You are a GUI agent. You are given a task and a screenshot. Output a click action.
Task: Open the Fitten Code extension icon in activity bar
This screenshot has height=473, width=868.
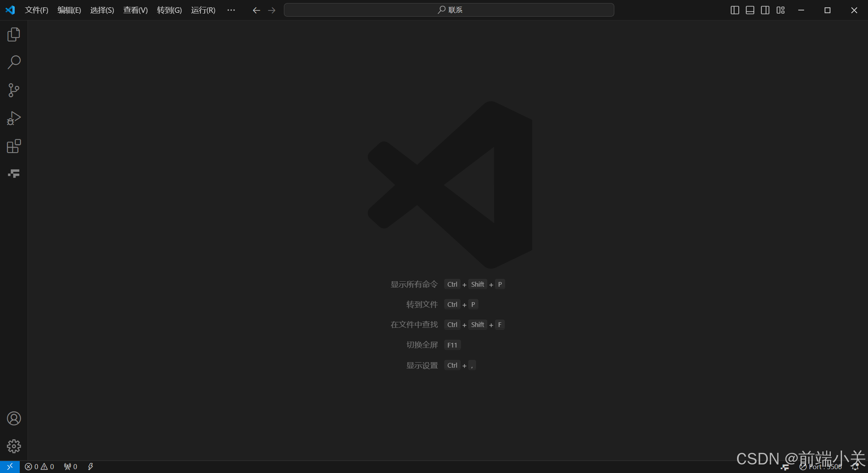pyautogui.click(x=14, y=174)
